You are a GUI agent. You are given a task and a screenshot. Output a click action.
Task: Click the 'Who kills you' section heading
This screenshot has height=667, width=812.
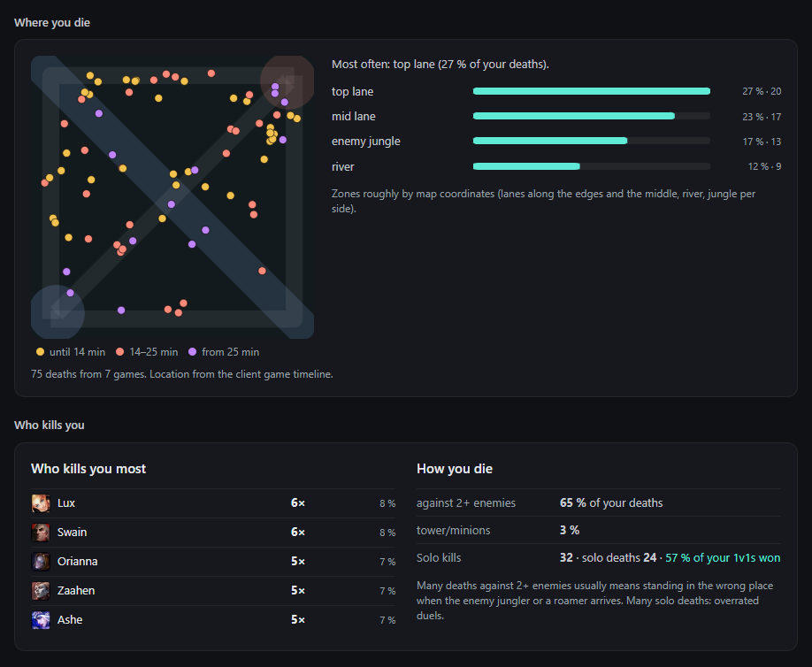pyautogui.click(x=50, y=425)
